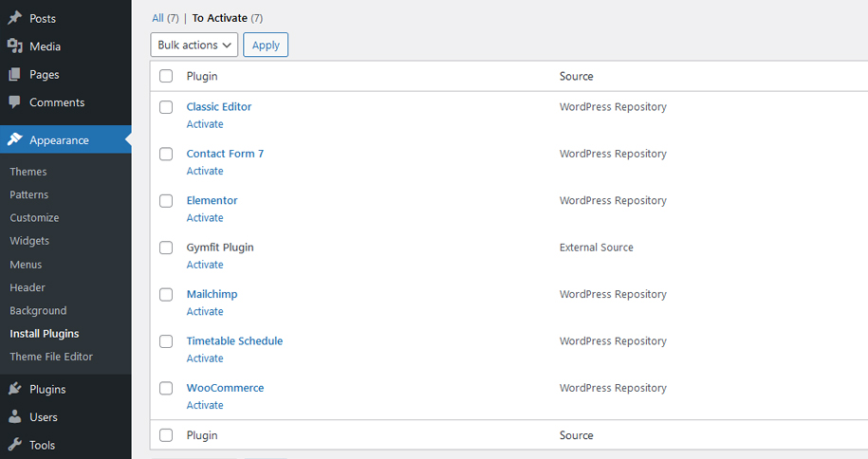Click the Posts pushpin icon
The height and width of the screenshot is (459, 868).
pyautogui.click(x=15, y=18)
